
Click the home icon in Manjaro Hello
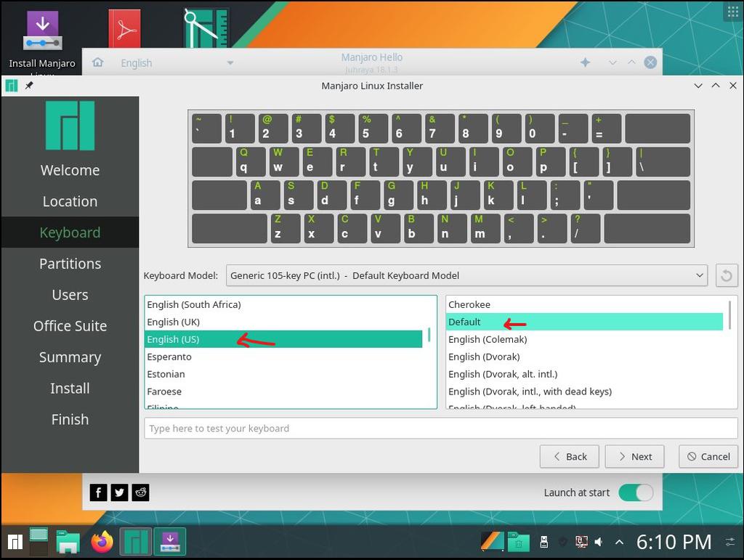point(98,62)
